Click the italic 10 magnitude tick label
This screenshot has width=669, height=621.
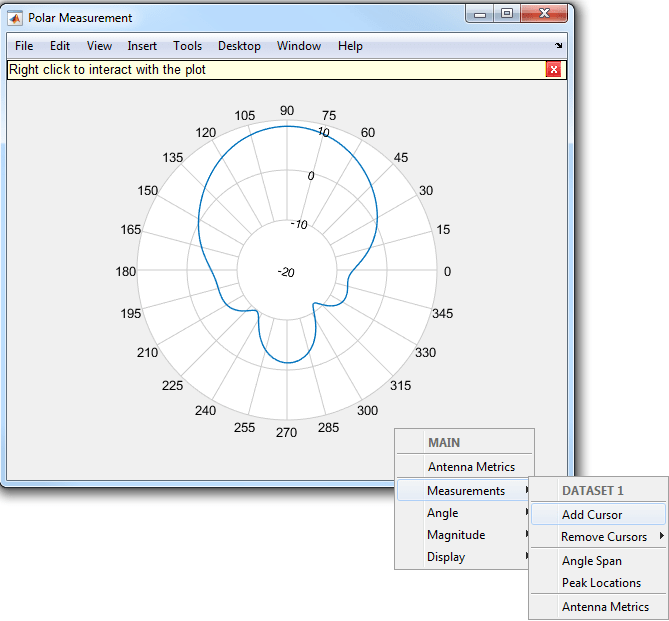(324, 132)
